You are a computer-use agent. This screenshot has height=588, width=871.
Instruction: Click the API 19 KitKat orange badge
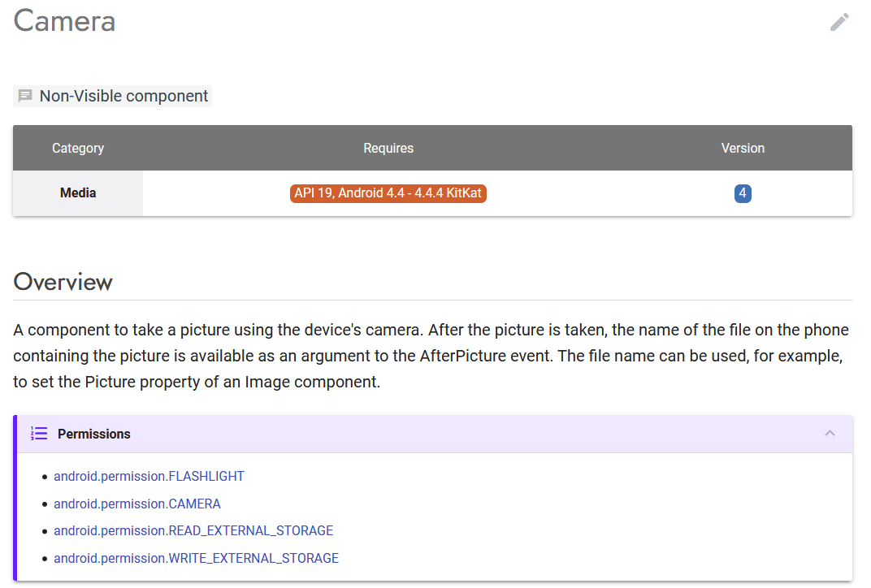(388, 193)
